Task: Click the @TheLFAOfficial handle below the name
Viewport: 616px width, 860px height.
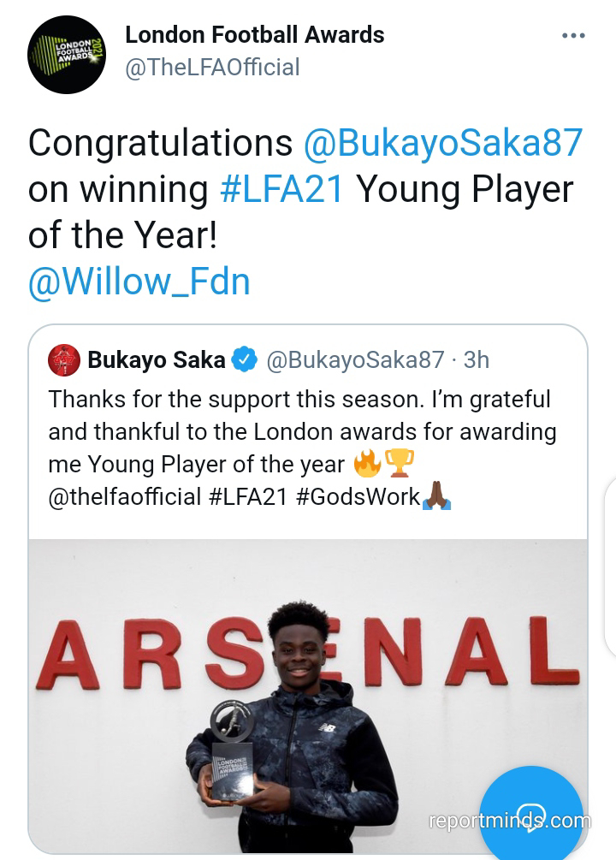Action: 212,68
